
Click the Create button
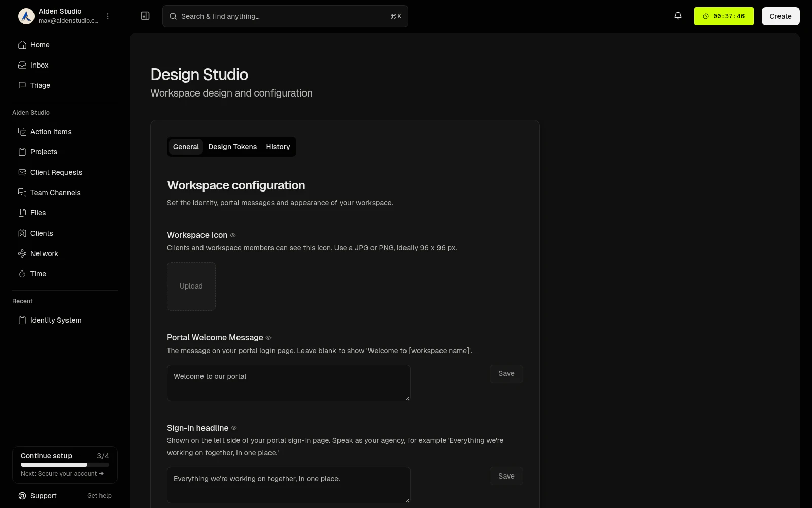pyautogui.click(x=781, y=16)
